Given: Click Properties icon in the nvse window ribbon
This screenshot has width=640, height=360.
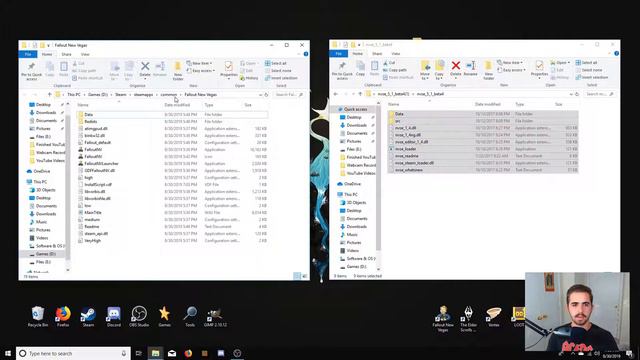Looking at the screenshot, I should tap(539, 68).
